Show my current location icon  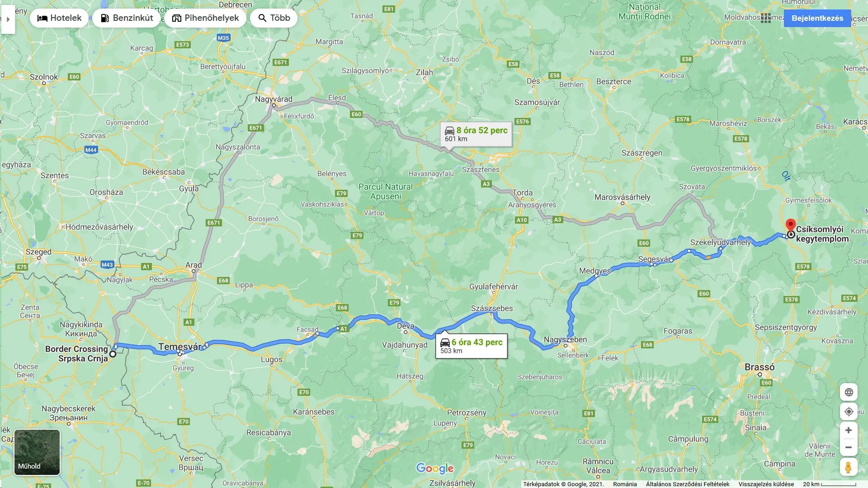849,412
